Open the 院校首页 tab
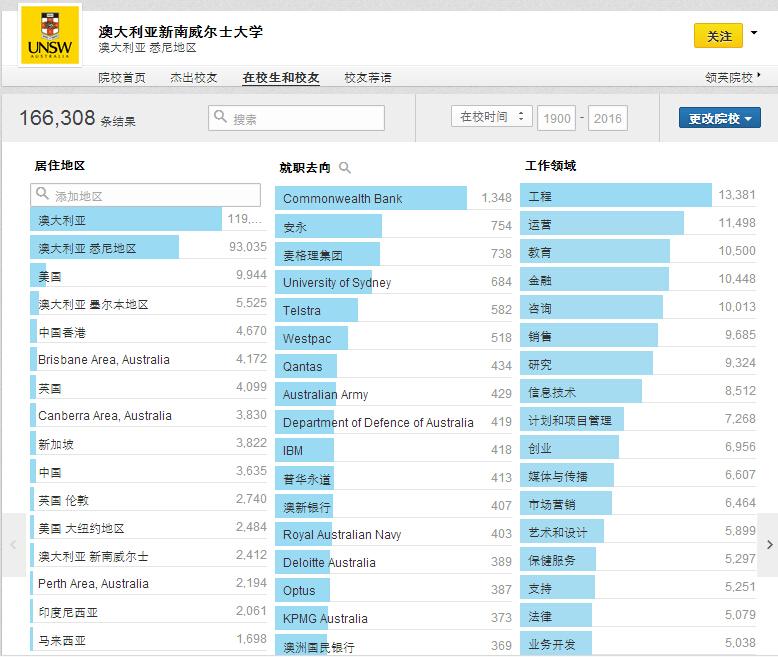Screen dimensions: 778x657 click(122, 77)
